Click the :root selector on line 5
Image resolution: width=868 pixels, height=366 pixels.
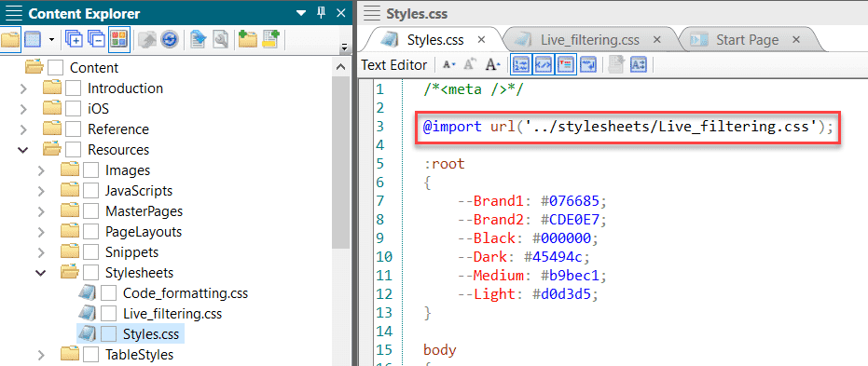444,164
